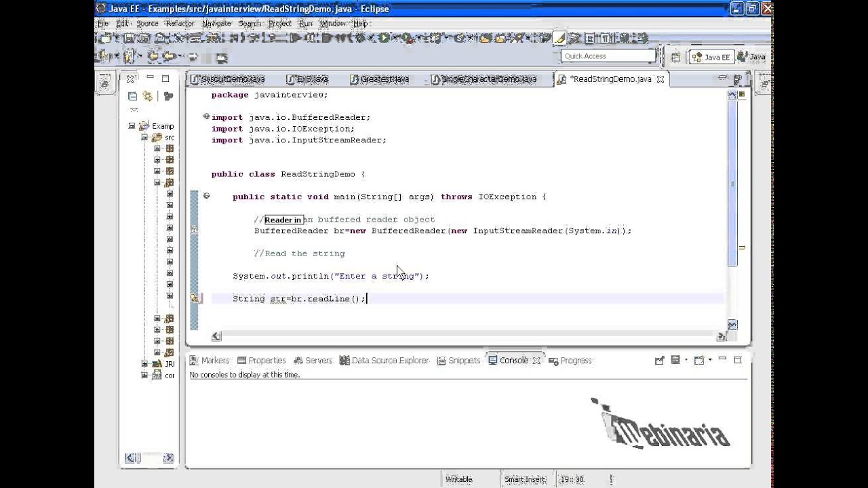
Task: Switch to the Java perspective
Action: click(x=751, y=57)
